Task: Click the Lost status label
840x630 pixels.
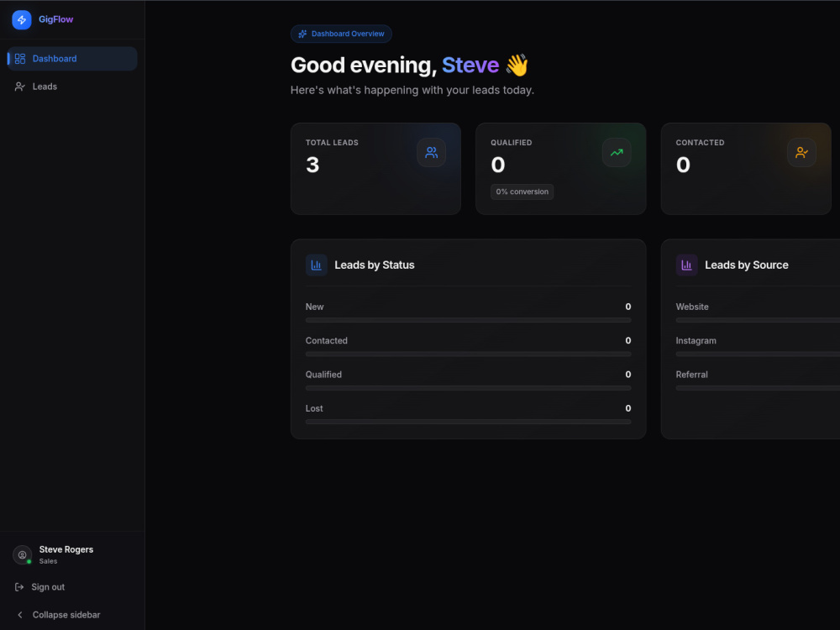Action: (x=314, y=409)
